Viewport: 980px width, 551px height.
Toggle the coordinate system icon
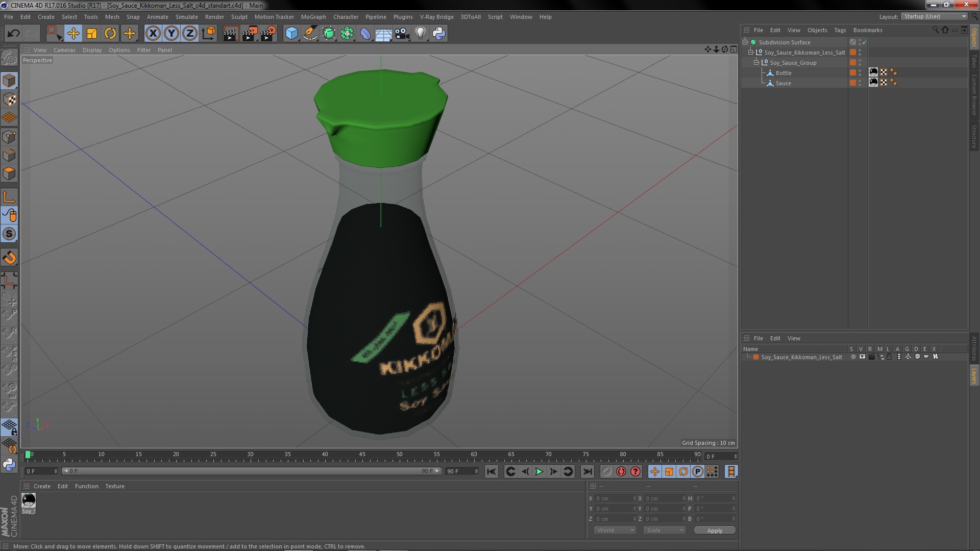point(209,34)
